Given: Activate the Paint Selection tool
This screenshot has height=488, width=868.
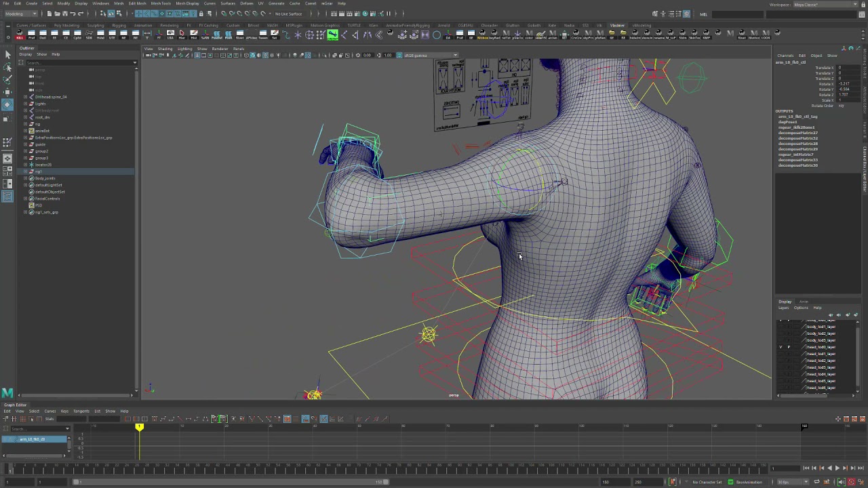Looking at the screenshot, I should click(x=7, y=79).
